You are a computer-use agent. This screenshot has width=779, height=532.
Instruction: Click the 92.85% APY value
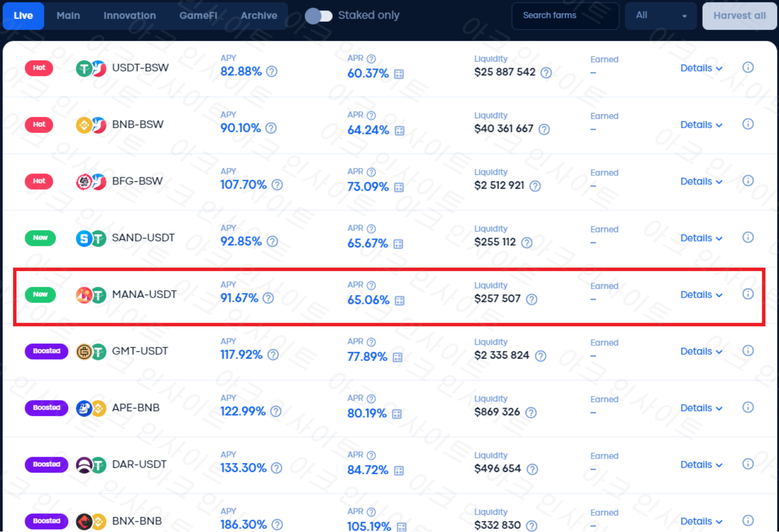[x=241, y=241]
